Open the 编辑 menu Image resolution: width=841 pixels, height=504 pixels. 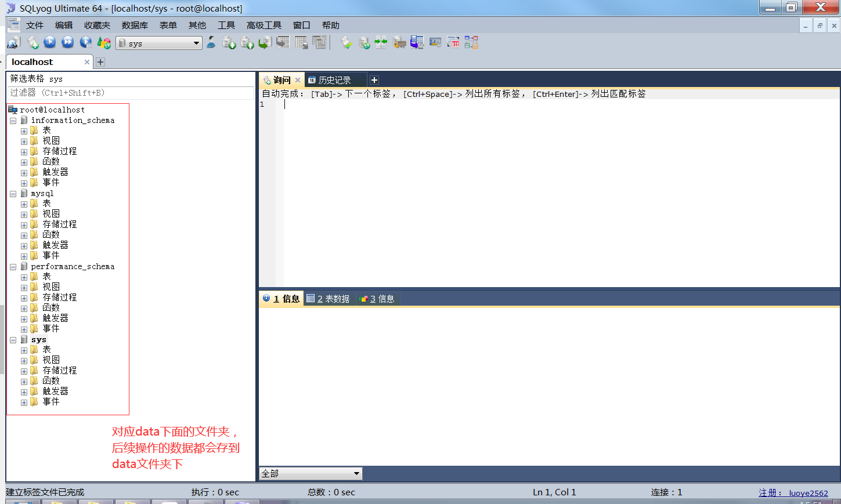(64, 25)
